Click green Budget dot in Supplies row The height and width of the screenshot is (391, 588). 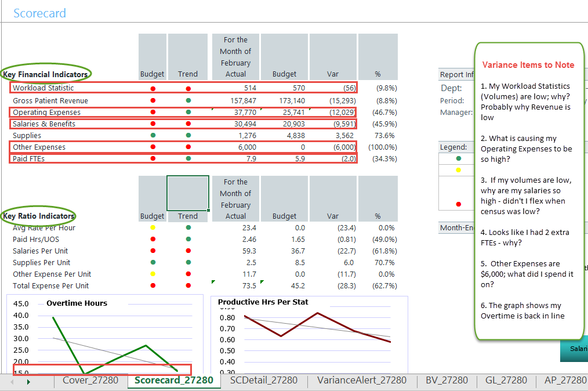pos(153,135)
